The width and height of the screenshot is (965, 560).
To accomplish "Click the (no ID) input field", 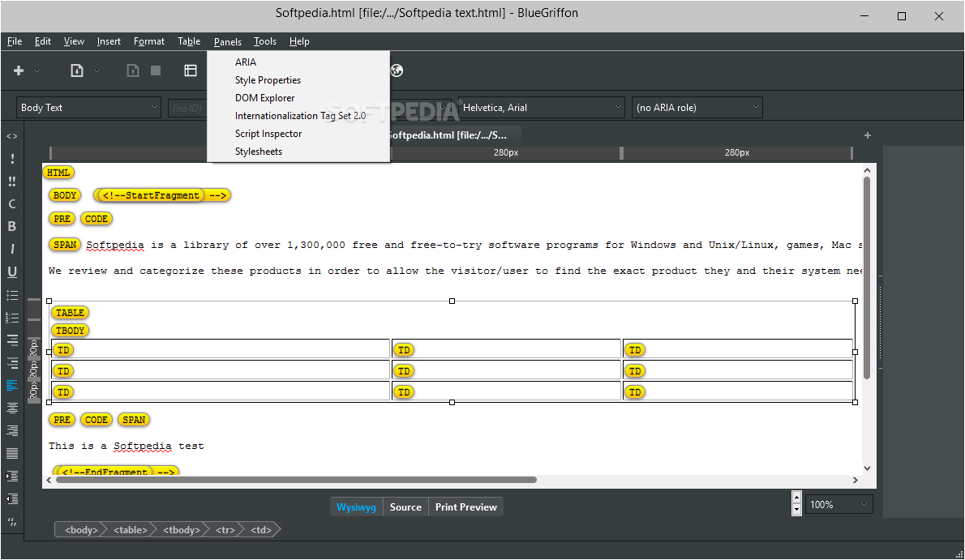I will point(187,109).
